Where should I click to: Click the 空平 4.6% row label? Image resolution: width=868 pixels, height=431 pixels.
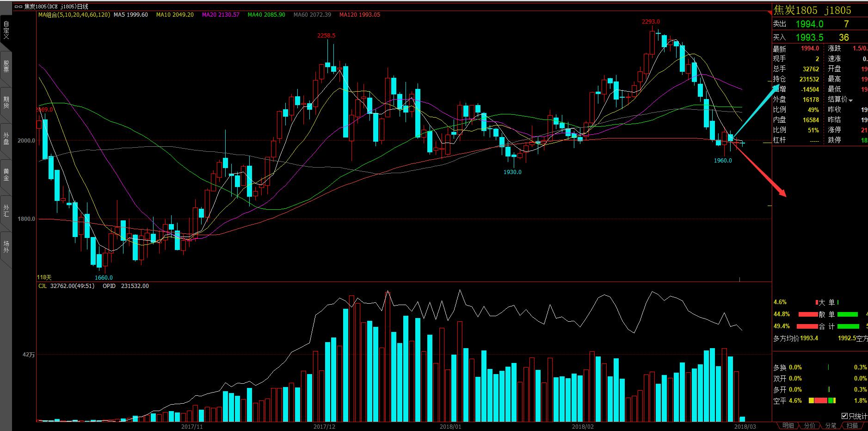click(788, 400)
